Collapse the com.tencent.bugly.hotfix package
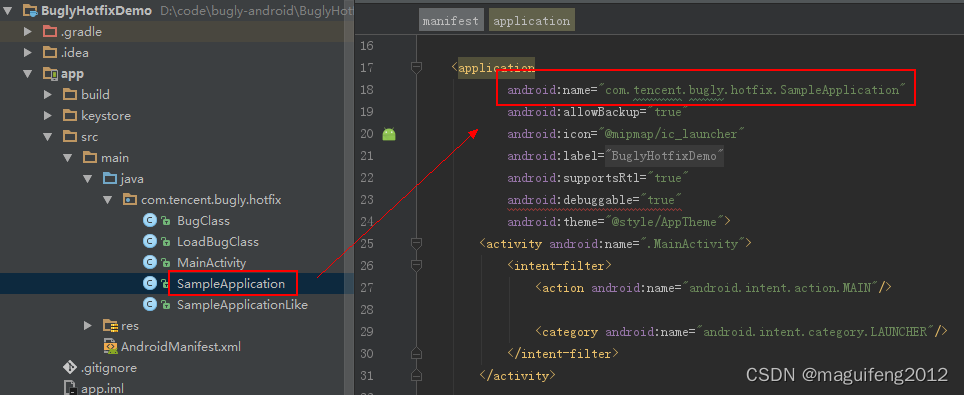Image resolution: width=964 pixels, height=395 pixels. coord(108,199)
